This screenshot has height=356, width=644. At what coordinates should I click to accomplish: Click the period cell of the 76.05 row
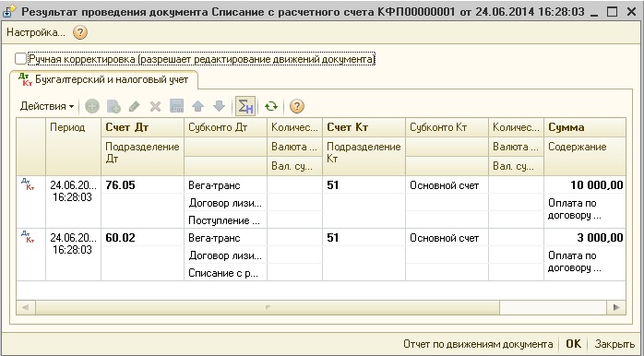pos(73,202)
